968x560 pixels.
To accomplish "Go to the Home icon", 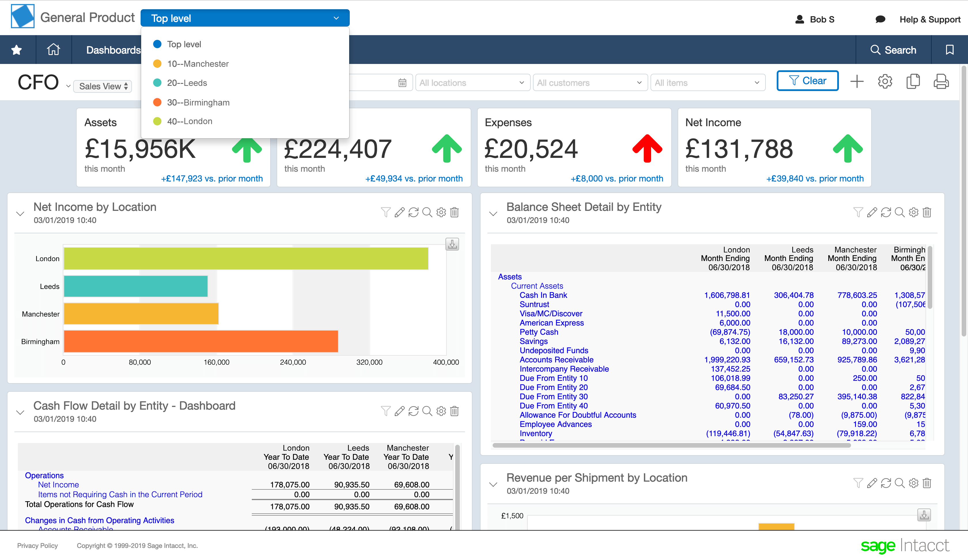I will pyautogui.click(x=53, y=50).
